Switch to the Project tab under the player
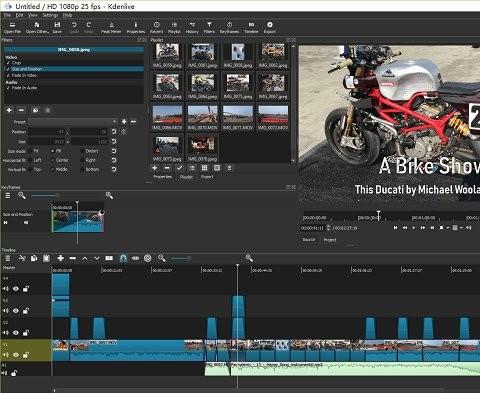The height and width of the screenshot is (393, 480). (x=330, y=240)
